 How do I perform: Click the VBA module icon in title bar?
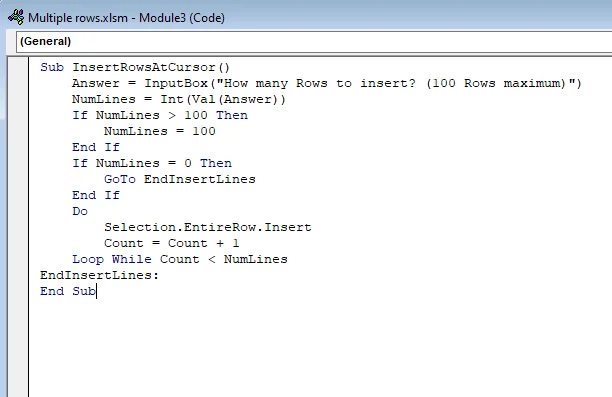click(x=16, y=17)
